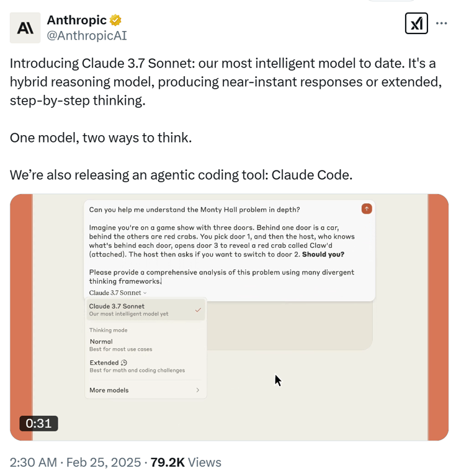
Task: Choose the Claude 3.7 Sonnet model option
Action: (x=146, y=310)
